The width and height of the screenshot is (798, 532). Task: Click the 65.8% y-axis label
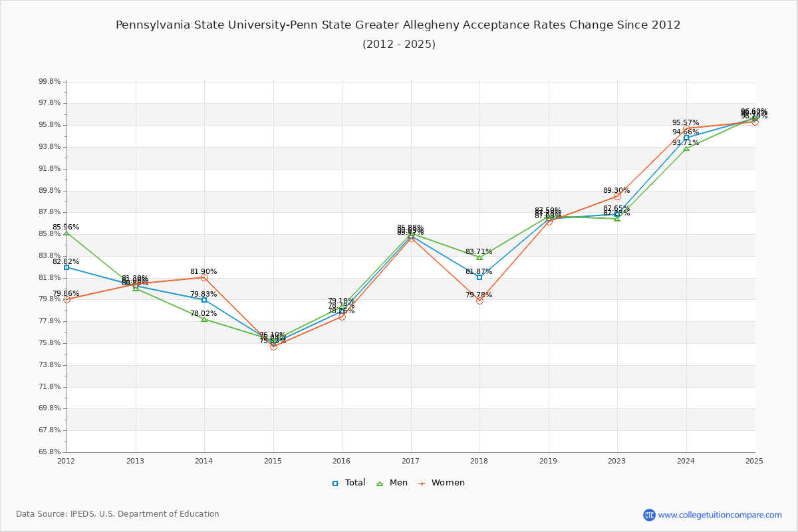pyautogui.click(x=50, y=452)
